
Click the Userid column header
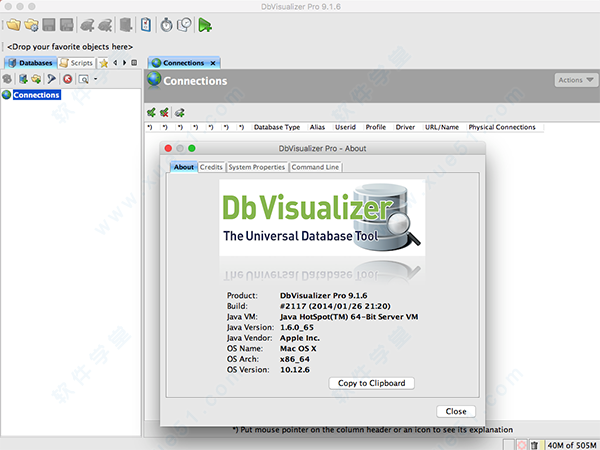[346, 127]
